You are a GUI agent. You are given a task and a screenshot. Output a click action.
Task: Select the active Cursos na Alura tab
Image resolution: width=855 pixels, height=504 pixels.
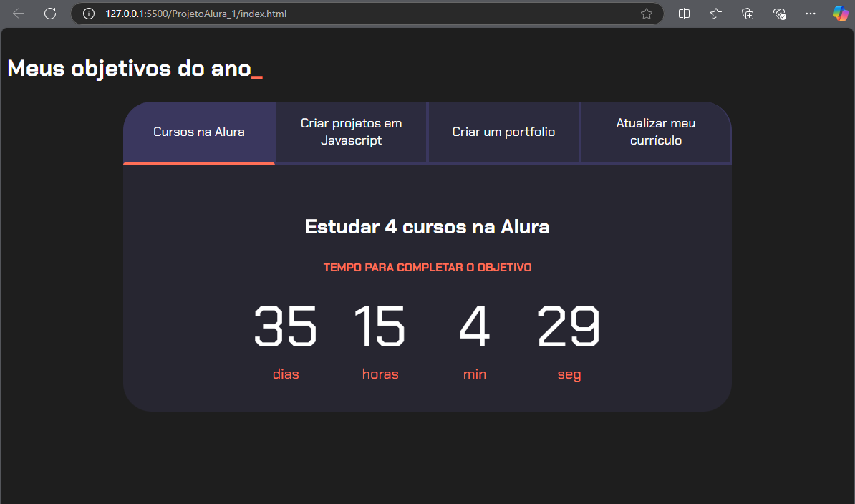coord(198,132)
